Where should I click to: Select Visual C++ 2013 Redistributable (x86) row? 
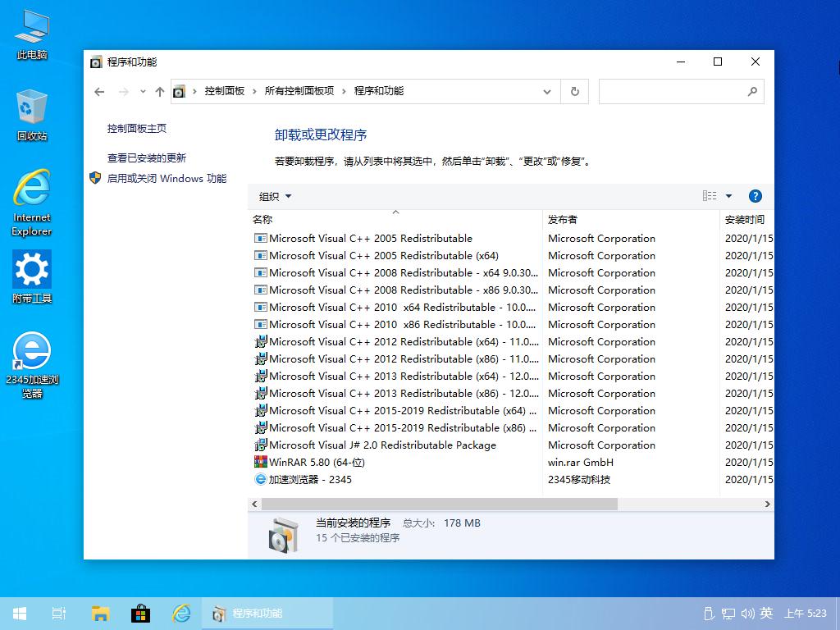(x=512, y=393)
